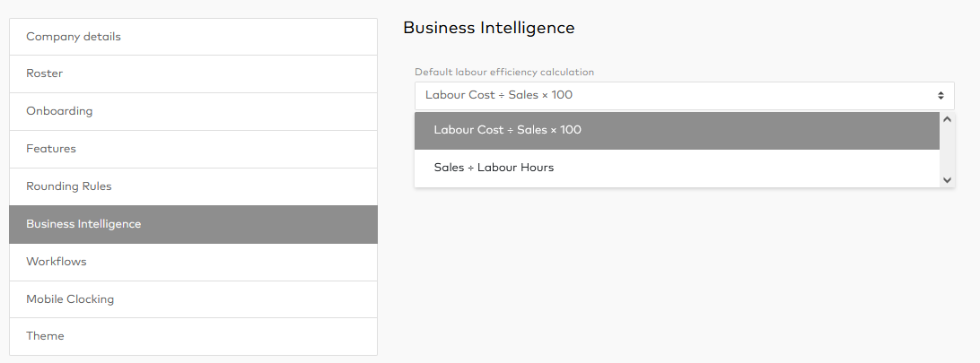Click the dropdown list's scroll up arrow
980x363 pixels.
point(948,118)
